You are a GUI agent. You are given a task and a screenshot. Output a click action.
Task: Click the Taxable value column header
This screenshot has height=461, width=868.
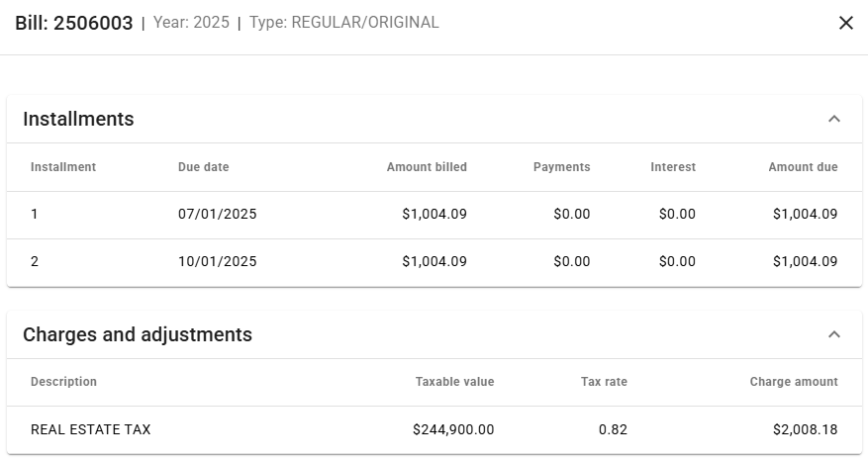click(x=454, y=382)
